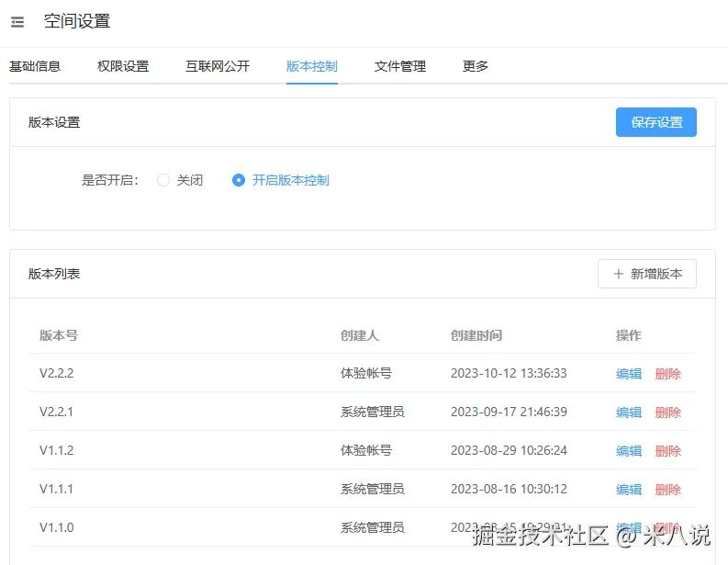Image resolution: width=728 pixels, height=565 pixels.
Task: Click creation time 2023-10-12 13:36:33
Action: coord(509,373)
